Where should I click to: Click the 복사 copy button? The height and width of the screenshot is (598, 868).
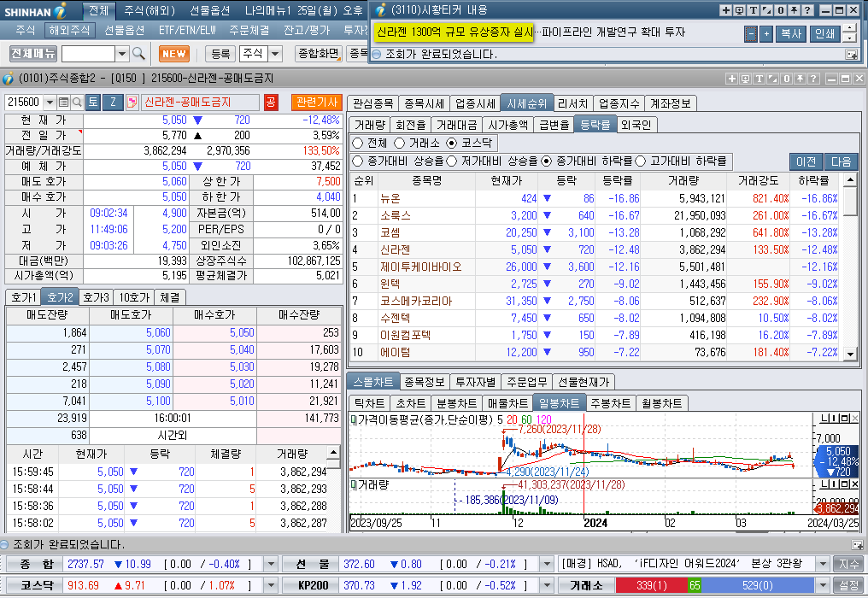(790, 34)
